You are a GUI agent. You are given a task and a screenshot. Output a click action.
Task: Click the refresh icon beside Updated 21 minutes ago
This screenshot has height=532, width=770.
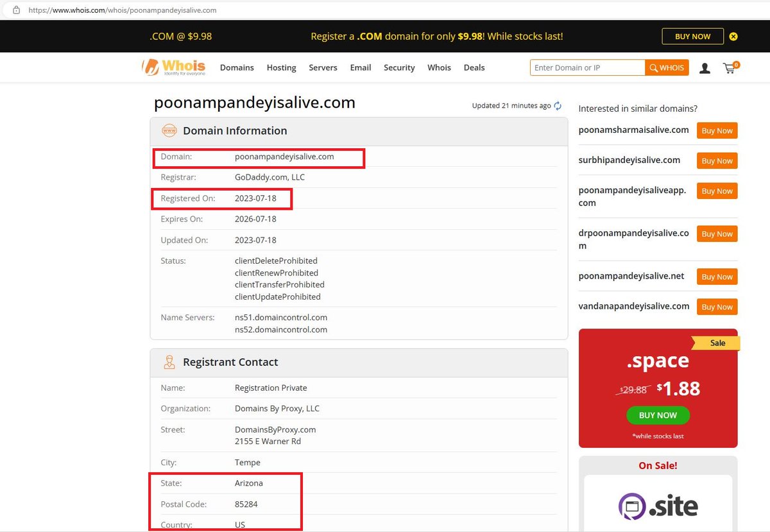click(558, 106)
